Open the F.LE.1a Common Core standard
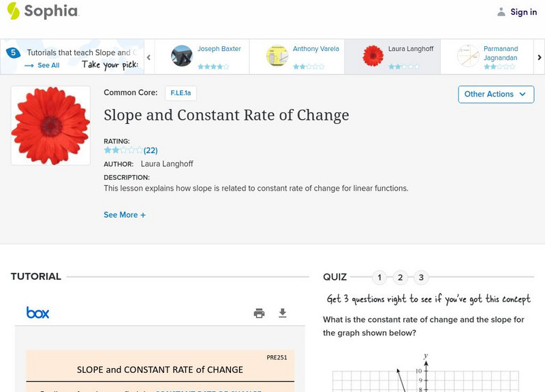 (181, 93)
